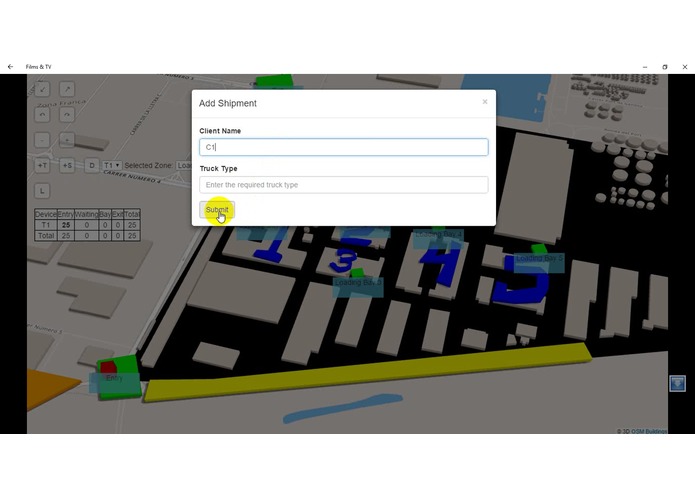Zoom in with the plus button
This screenshot has height=494, width=695.
[x=67, y=140]
